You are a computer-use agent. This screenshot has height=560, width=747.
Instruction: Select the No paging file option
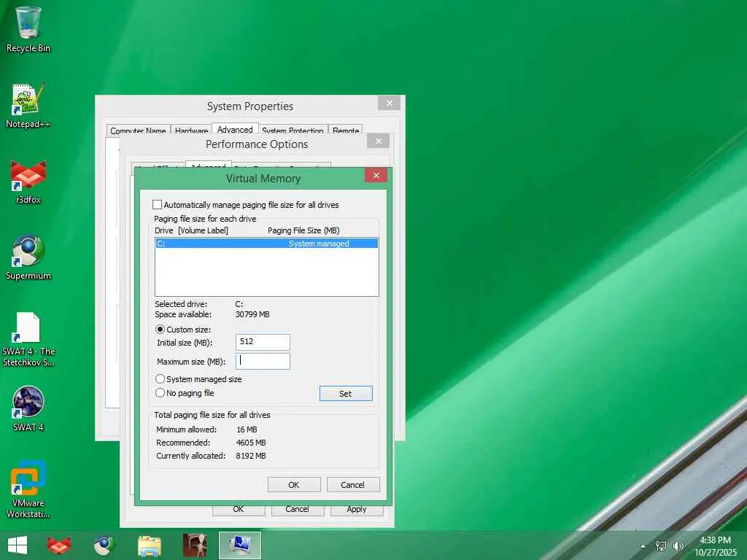pyautogui.click(x=160, y=393)
